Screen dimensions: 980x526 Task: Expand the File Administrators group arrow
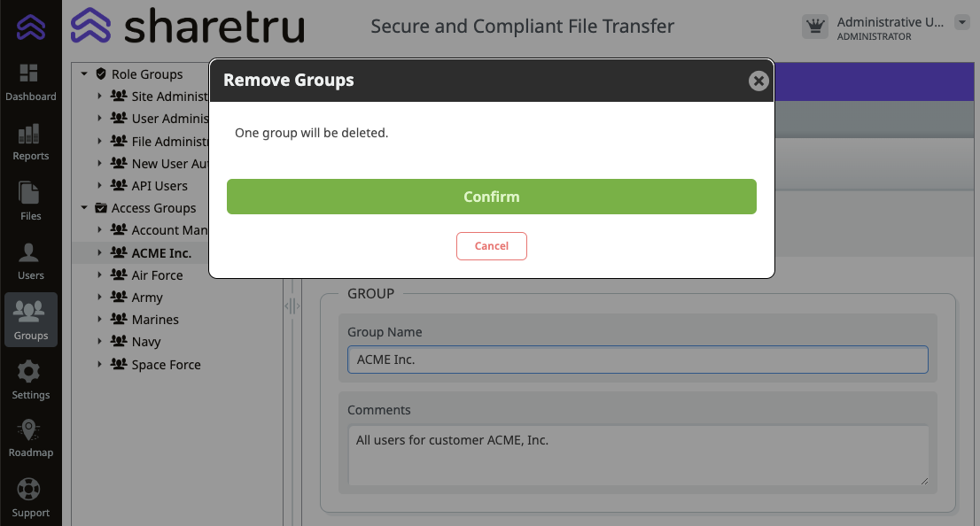[x=99, y=141]
